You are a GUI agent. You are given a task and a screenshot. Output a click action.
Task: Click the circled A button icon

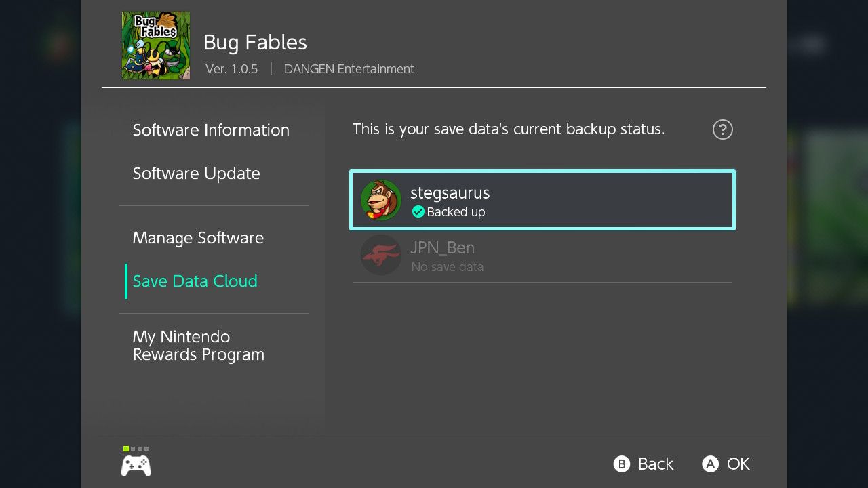[710, 464]
